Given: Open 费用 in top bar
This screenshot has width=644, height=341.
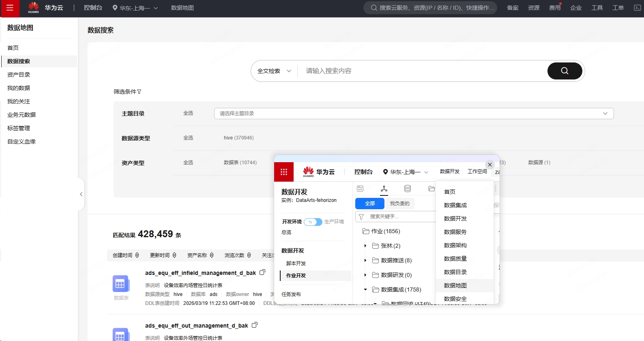Looking at the screenshot, I should (555, 8).
